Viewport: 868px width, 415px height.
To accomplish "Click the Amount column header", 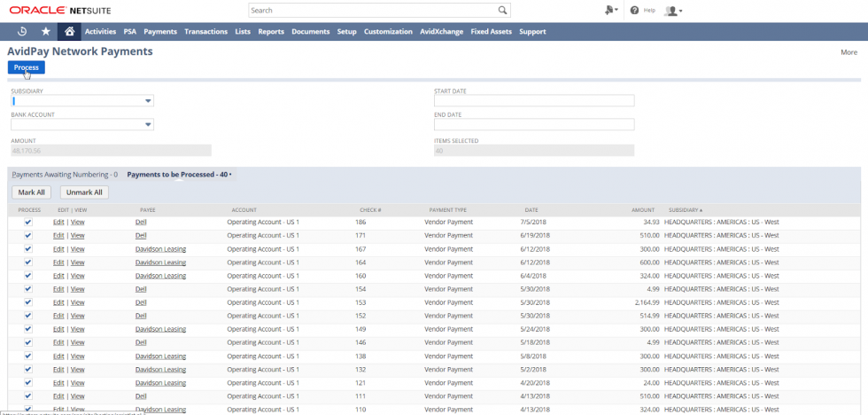I will click(x=643, y=210).
